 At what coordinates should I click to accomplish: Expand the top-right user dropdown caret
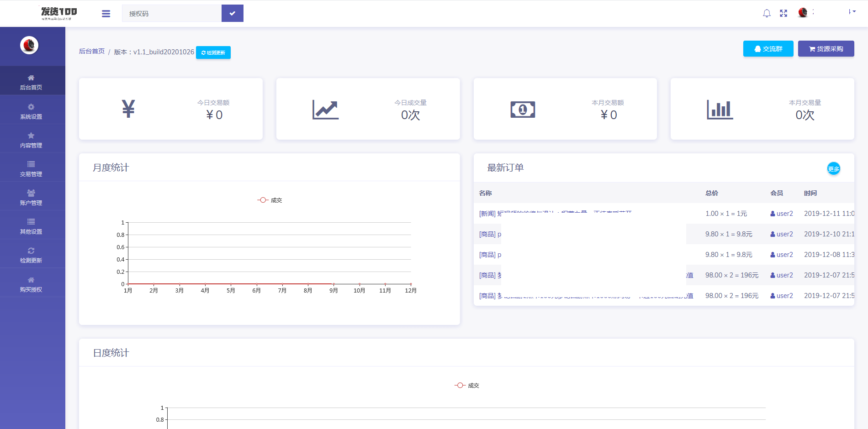point(853,12)
